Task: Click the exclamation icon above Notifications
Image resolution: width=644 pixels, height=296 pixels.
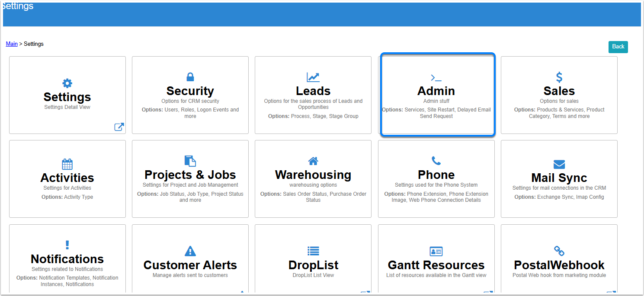Action: tap(67, 245)
